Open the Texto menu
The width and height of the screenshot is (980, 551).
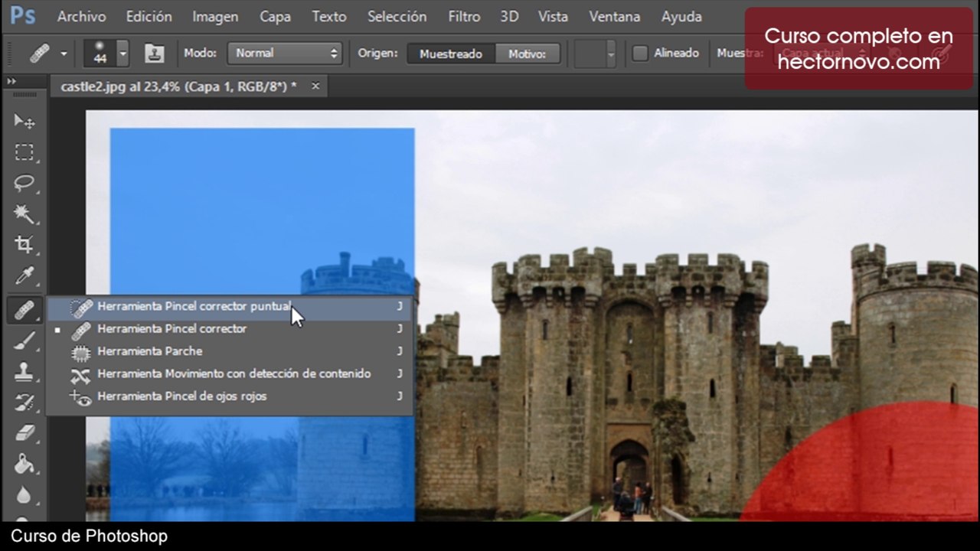coord(329,16)
